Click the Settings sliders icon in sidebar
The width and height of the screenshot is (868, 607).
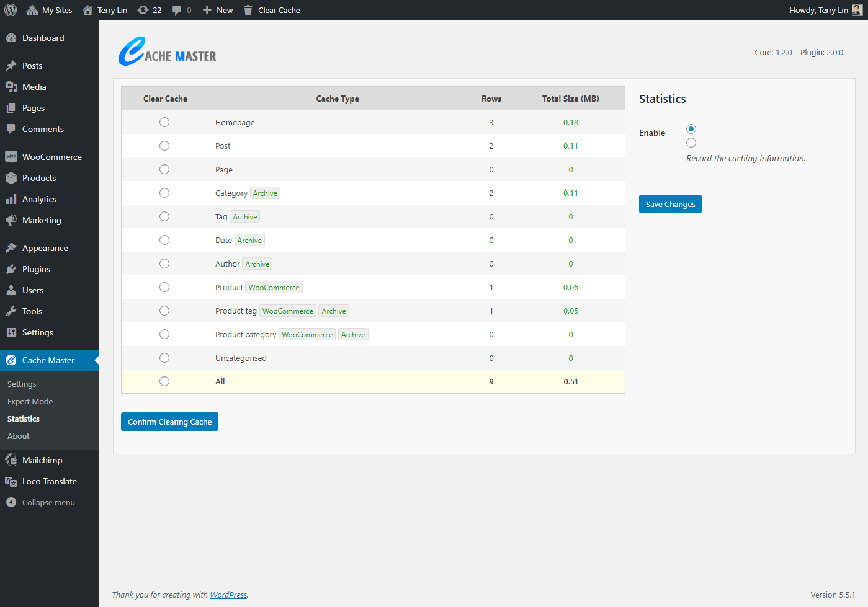click(11, 332)
